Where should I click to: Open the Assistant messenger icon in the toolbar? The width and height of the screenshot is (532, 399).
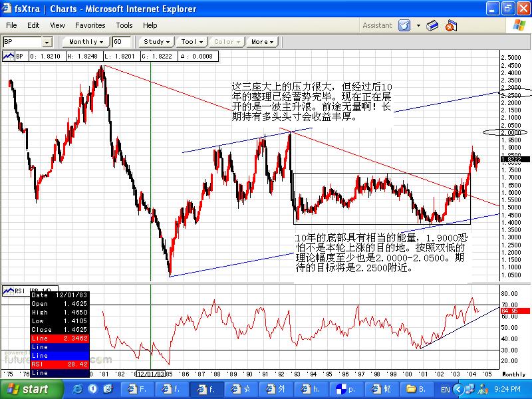coord(404,26)
